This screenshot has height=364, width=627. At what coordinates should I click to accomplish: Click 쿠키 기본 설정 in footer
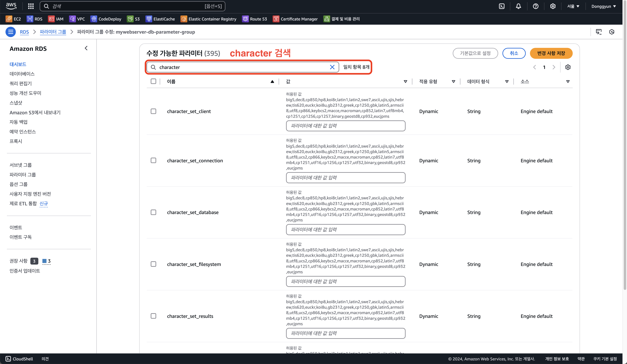tap(605, 359)
